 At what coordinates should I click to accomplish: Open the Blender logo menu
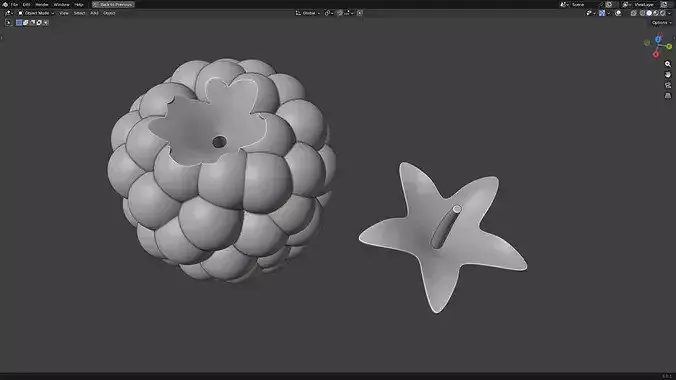[5, 4]
